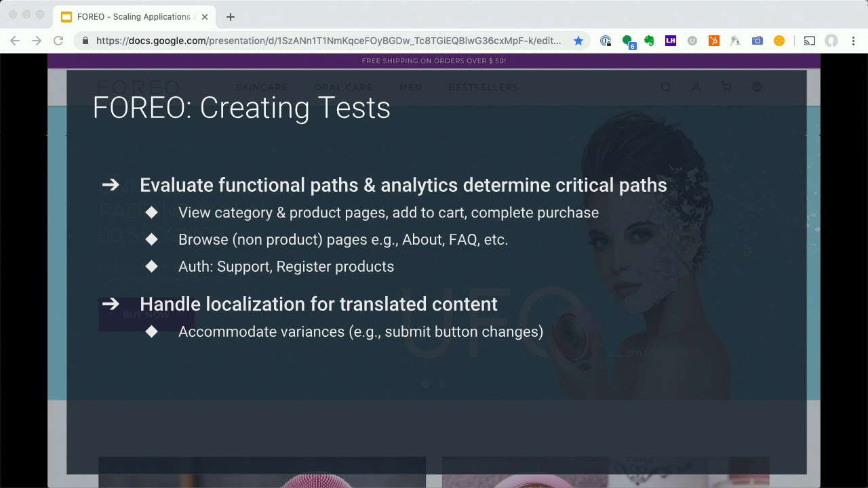
Task: Open a new tab with plus button
Action: pyautogui.click(x=231, y=16)
